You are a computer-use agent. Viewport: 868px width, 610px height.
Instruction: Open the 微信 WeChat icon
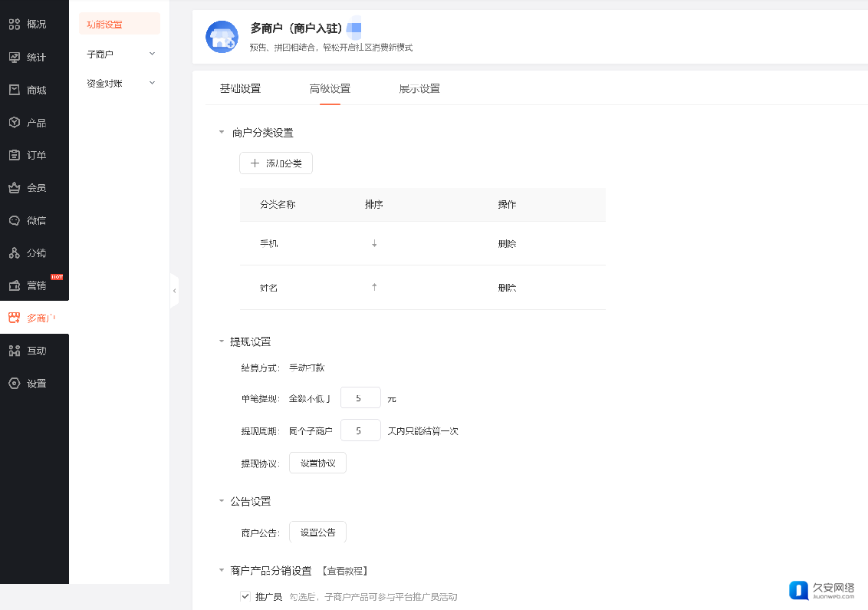tap(15, 220)
